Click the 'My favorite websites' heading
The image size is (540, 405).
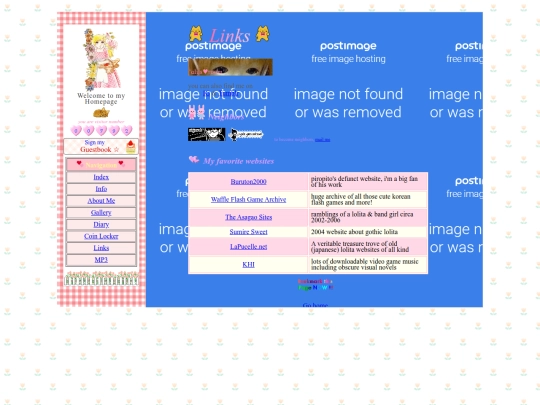pos(238,161)
